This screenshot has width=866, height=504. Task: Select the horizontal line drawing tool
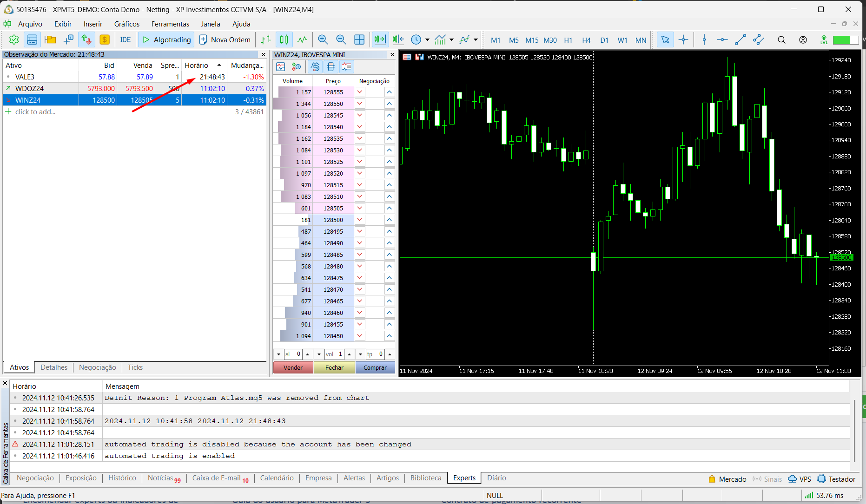pyautogui.click(x=722, y=40)
